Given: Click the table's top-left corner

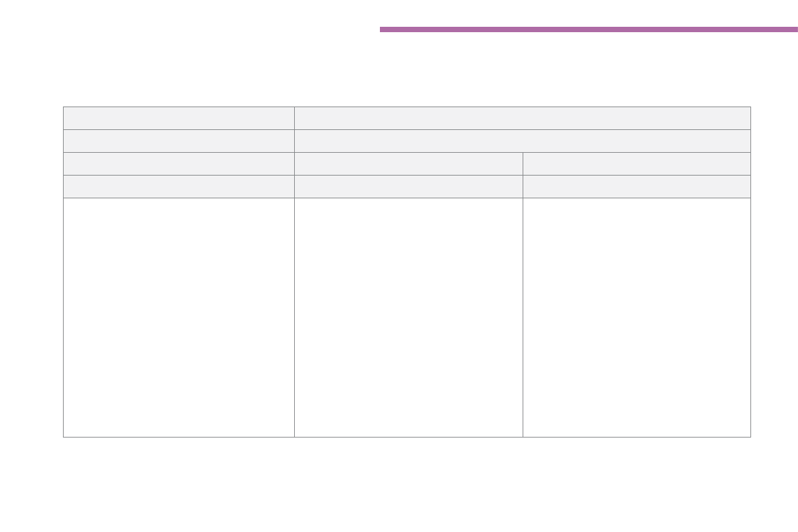Looking at the screenshot, I should tap(64, 107).
